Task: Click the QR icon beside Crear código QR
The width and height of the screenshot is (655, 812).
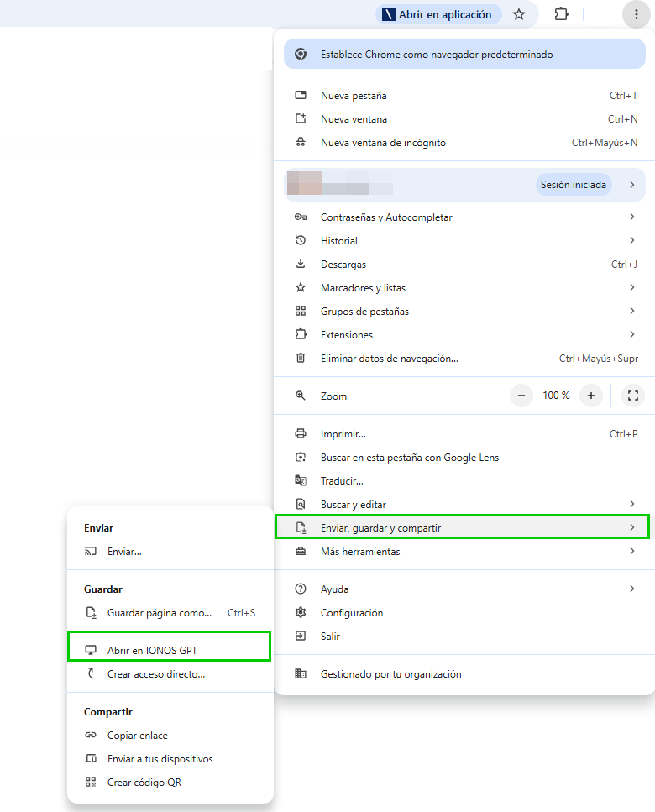Action: tap(91, 782)
